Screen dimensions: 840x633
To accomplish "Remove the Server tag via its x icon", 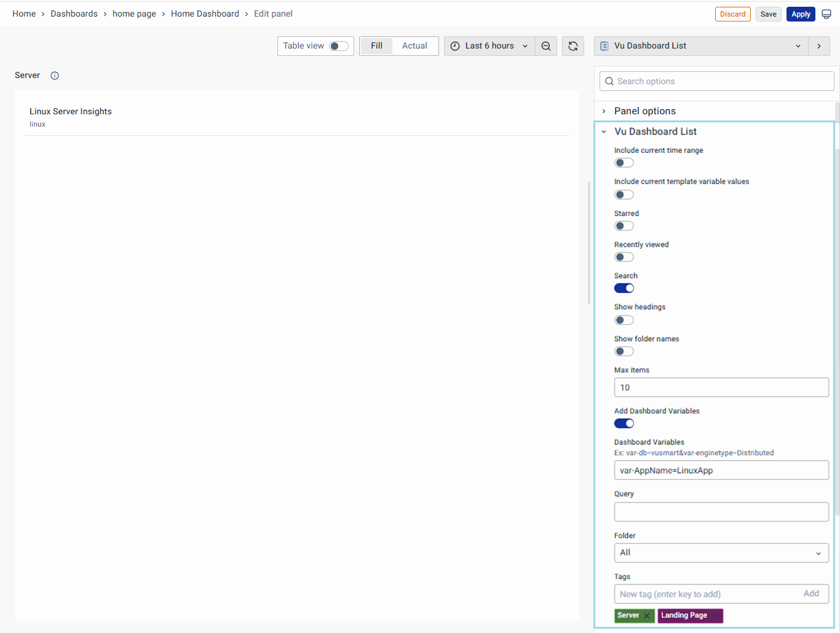I will click(648, 615).
